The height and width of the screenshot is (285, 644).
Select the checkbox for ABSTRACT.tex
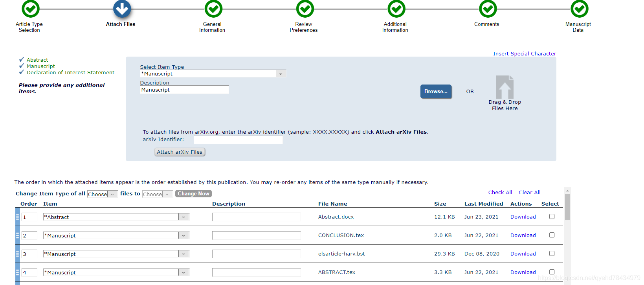(x=552, y=272)
